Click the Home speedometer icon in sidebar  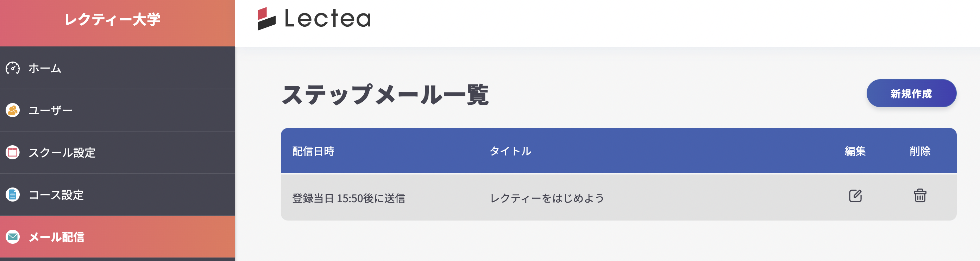13,68
